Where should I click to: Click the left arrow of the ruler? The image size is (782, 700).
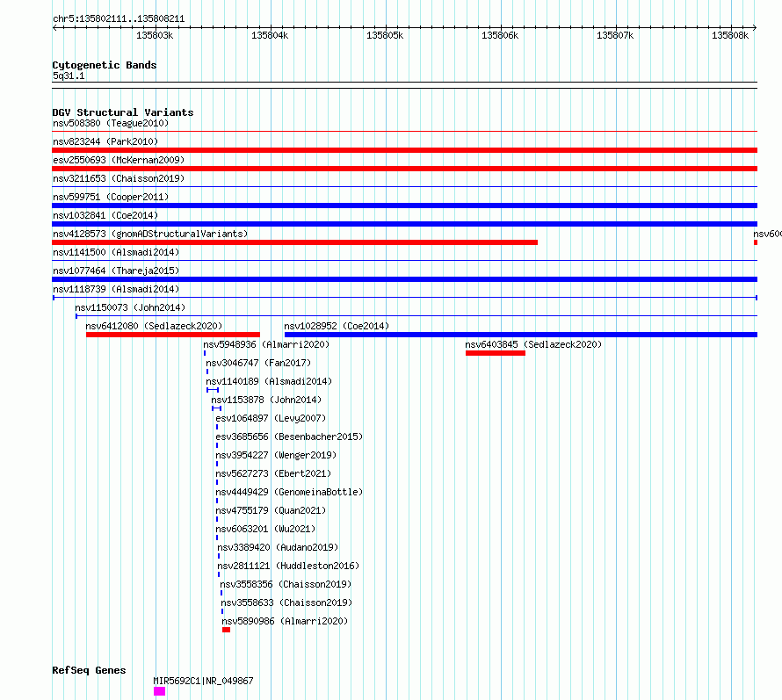point(54,27)
